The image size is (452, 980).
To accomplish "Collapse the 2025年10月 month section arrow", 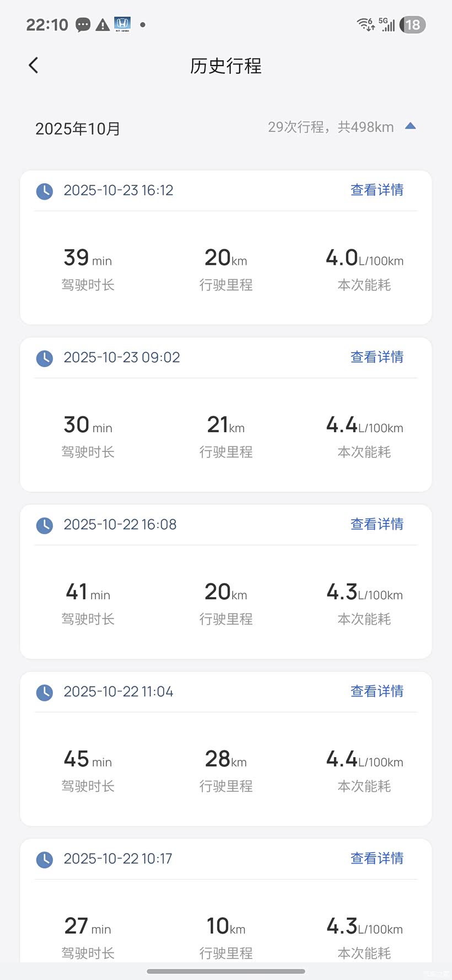I will coord(410,126).
